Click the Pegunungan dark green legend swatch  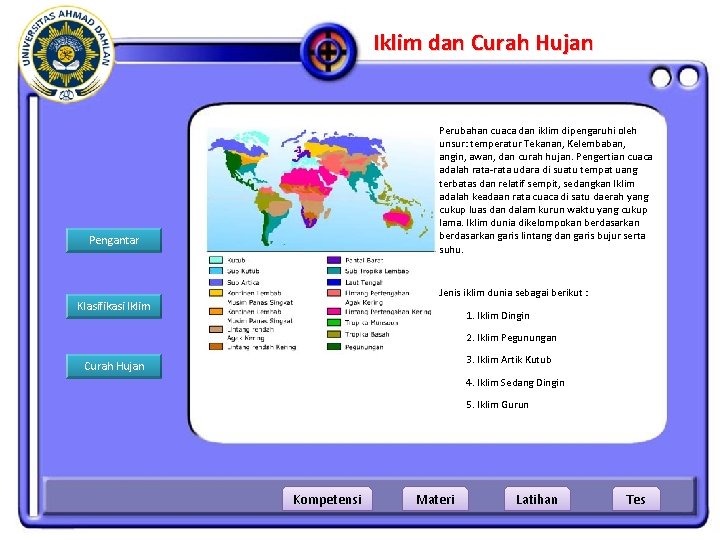[334, 347]
